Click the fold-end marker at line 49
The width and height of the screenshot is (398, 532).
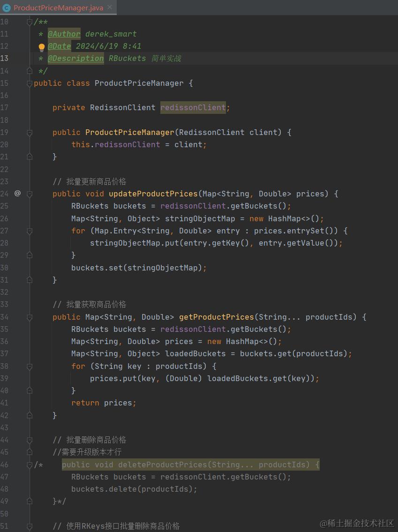point(29,501)
